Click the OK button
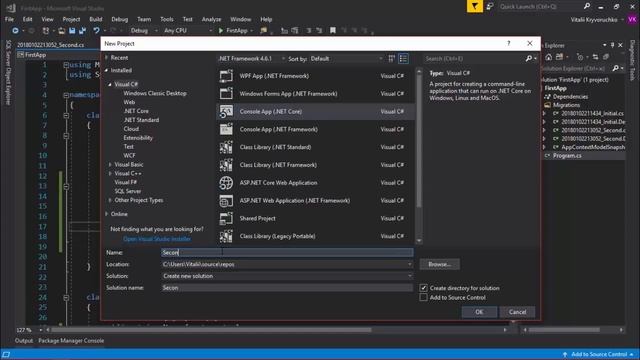Screen dimensions: 640x360 pos(479,312)
